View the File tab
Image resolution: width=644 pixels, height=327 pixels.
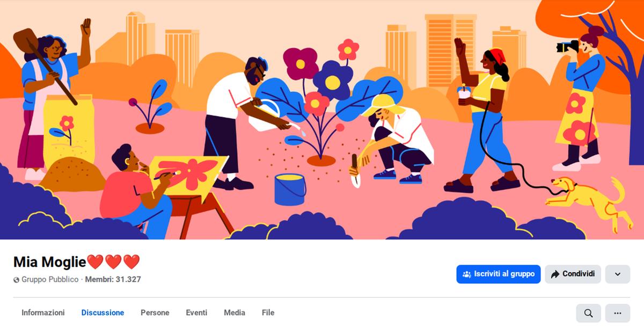[268, 313]
